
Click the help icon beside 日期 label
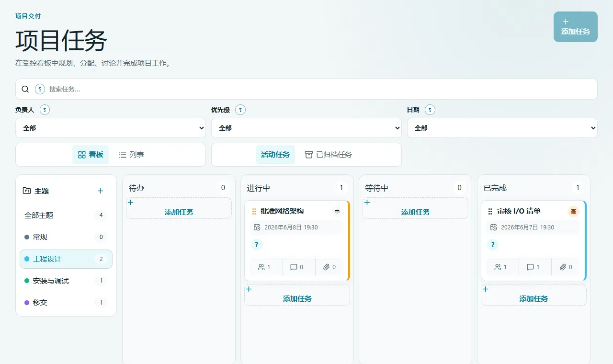click(x=430, y=110)
